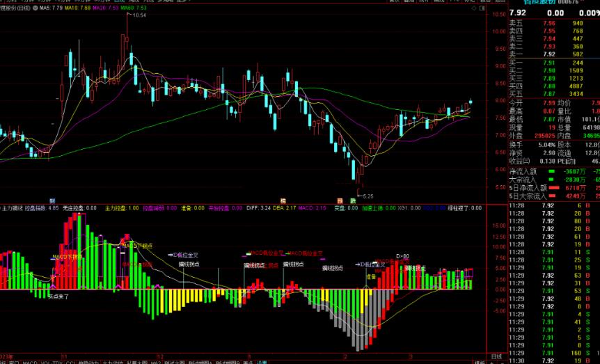The height and width of the screenshot is (364, 600).
Task: Select the 绿柱短了: 0.00 value
Action: click(464, 208)
